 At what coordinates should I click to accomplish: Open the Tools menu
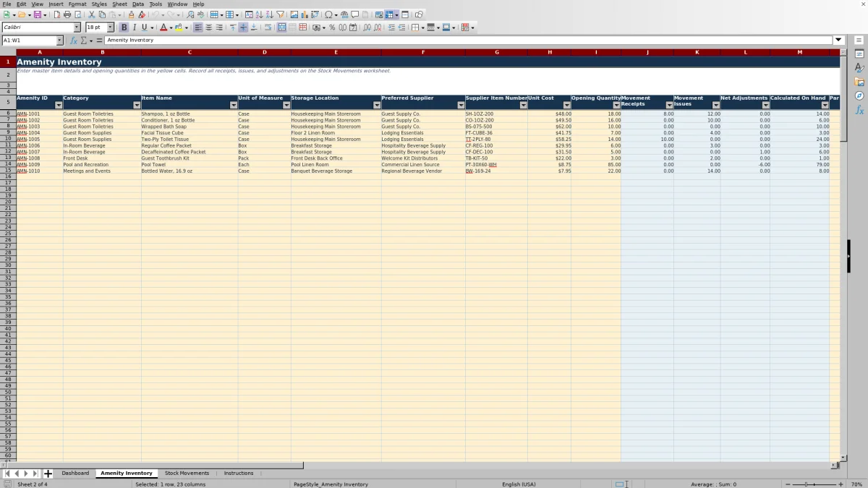click(x=156, y=4)
